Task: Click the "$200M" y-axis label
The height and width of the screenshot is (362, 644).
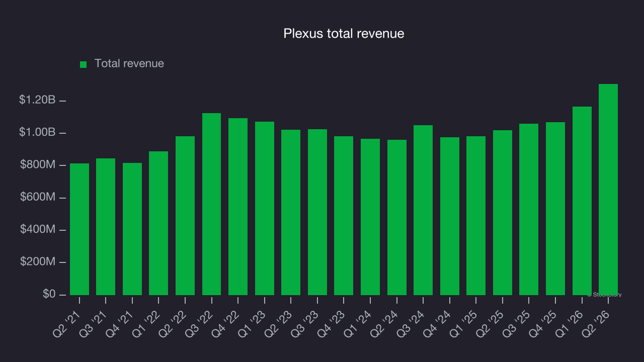Action: (x=38, y=261)
